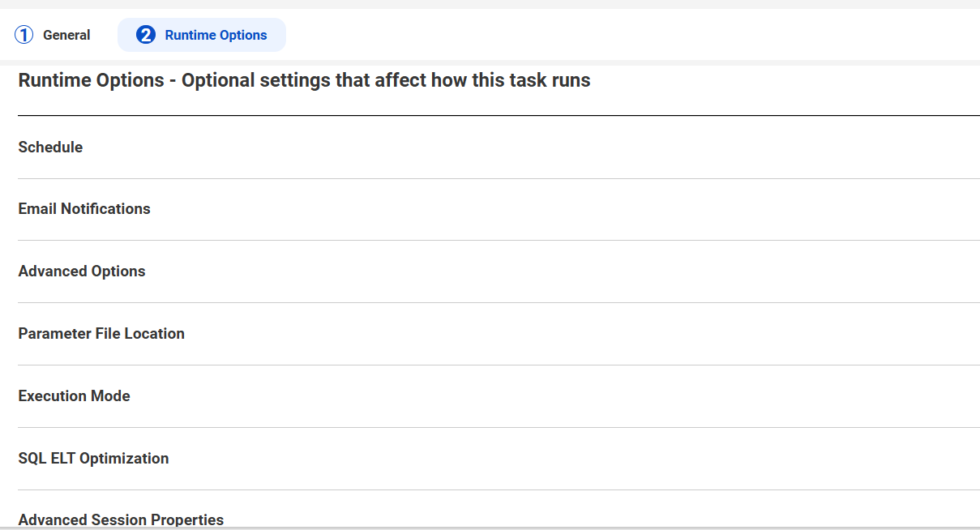Expand Advanced Session Properties
This screenshot has height=530, width=980.
[x=121, y=519]
